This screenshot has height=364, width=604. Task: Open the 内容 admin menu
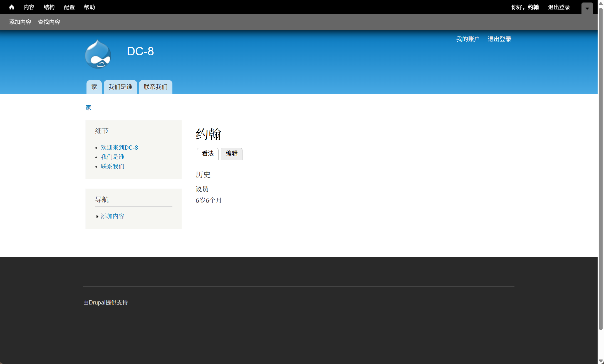[29, 7]
